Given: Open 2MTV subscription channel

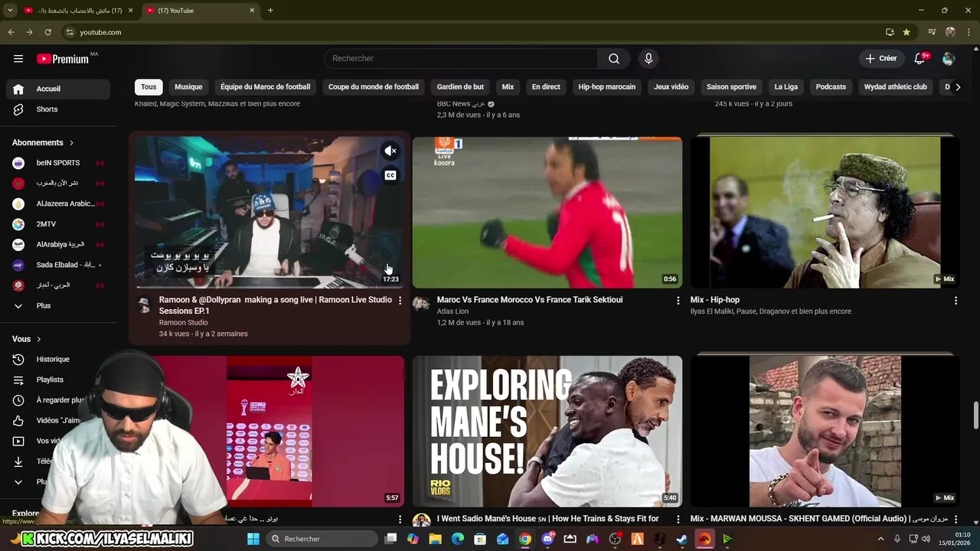Looking at the screenshot, I should click(x=58, y=224).
